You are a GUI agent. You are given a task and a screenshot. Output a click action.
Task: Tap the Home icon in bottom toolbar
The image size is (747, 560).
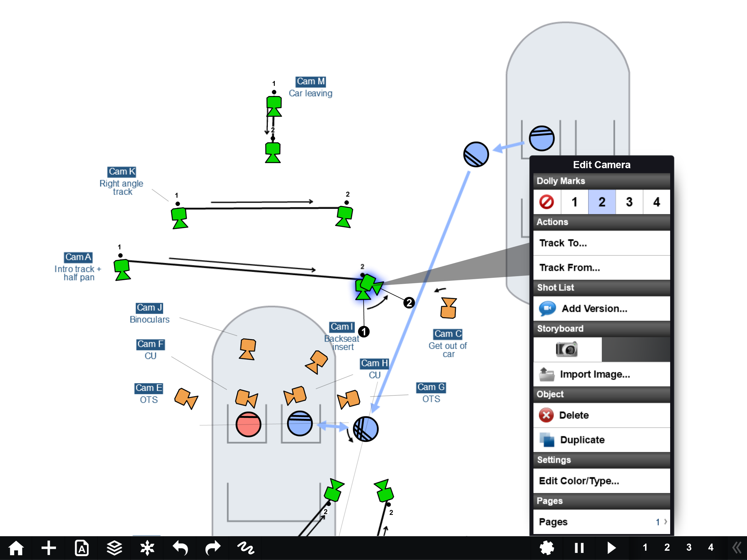16,548
